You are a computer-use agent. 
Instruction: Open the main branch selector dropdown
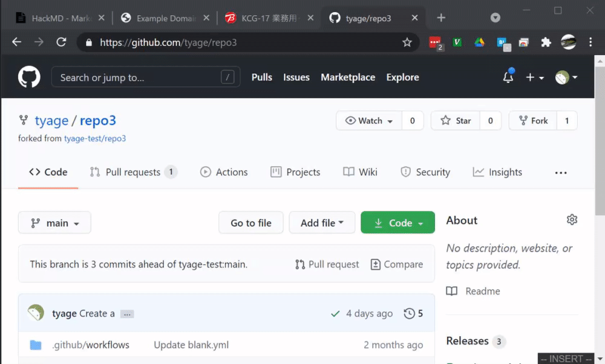point(54,223)
